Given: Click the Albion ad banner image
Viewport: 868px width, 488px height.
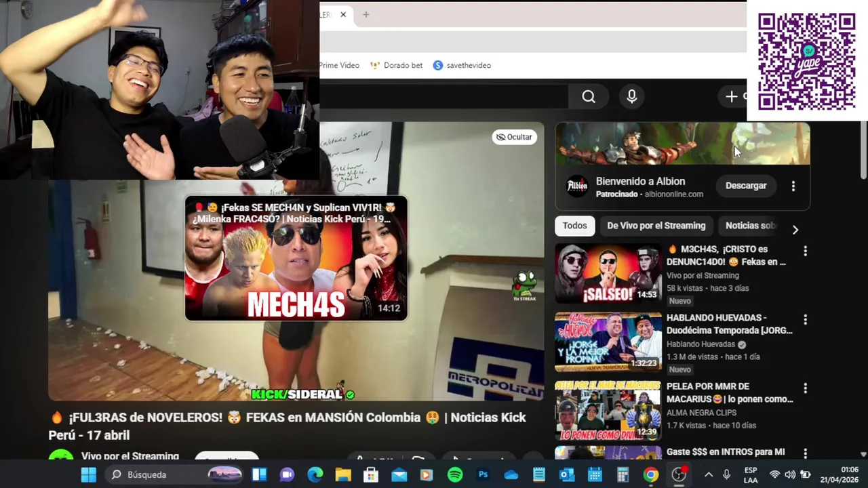Looking at the screenshot, I should (682, 144).
